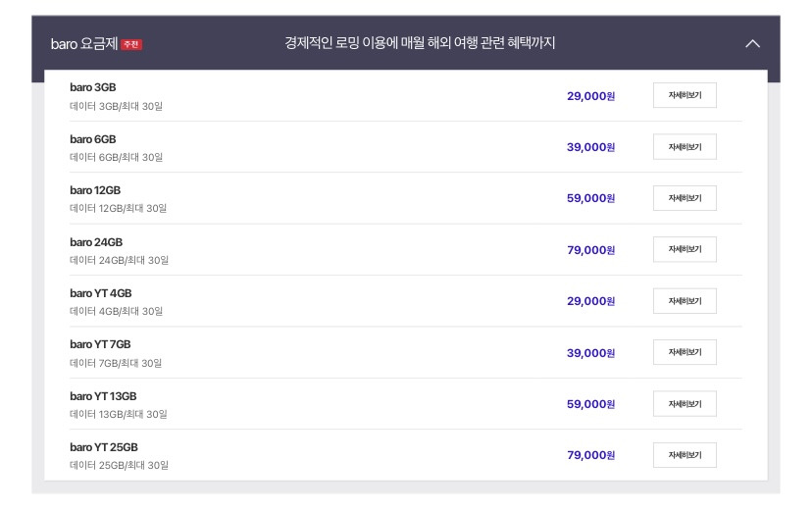Click the 29,000원 price of baro 3GB

[x=591, y=96]
